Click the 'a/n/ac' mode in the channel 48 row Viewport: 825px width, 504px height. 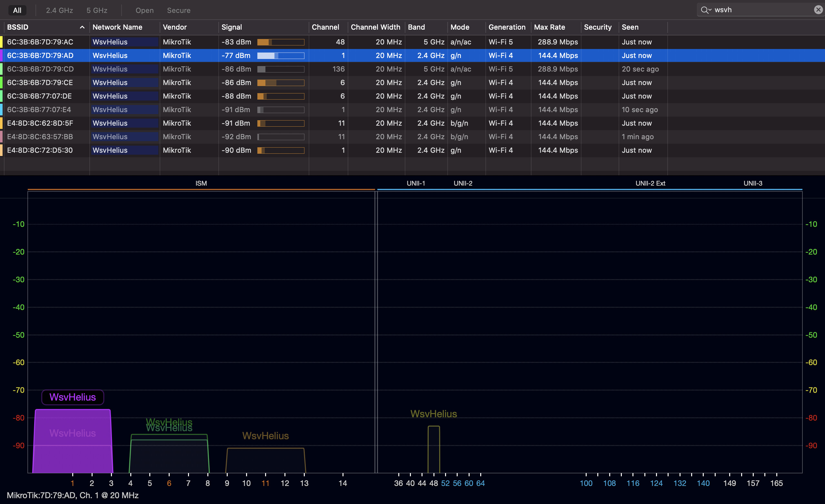point(461,42)
